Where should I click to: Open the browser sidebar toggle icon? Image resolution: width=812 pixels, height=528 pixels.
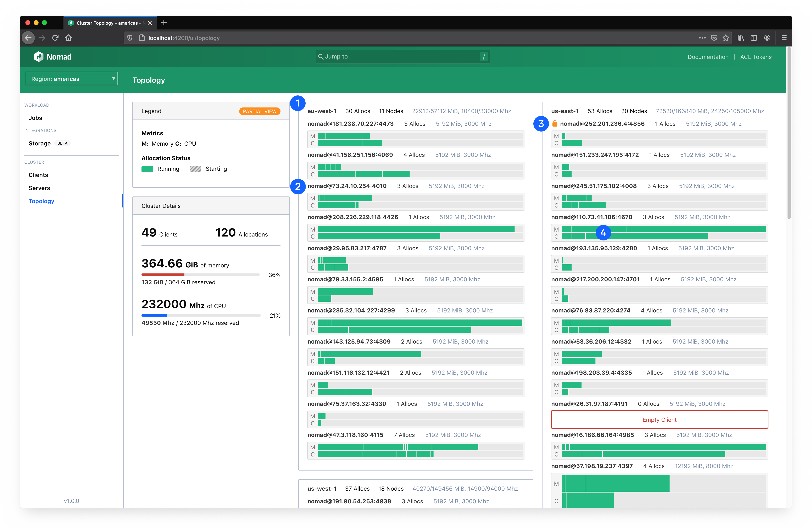pos(754,38)
